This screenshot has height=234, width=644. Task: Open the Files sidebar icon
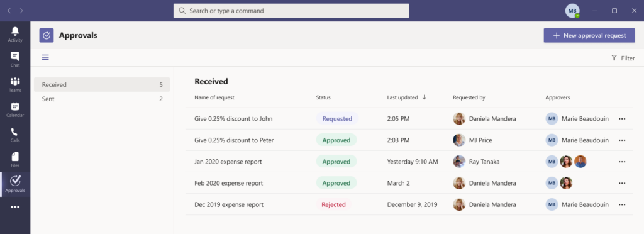click(x=15, y=160)
